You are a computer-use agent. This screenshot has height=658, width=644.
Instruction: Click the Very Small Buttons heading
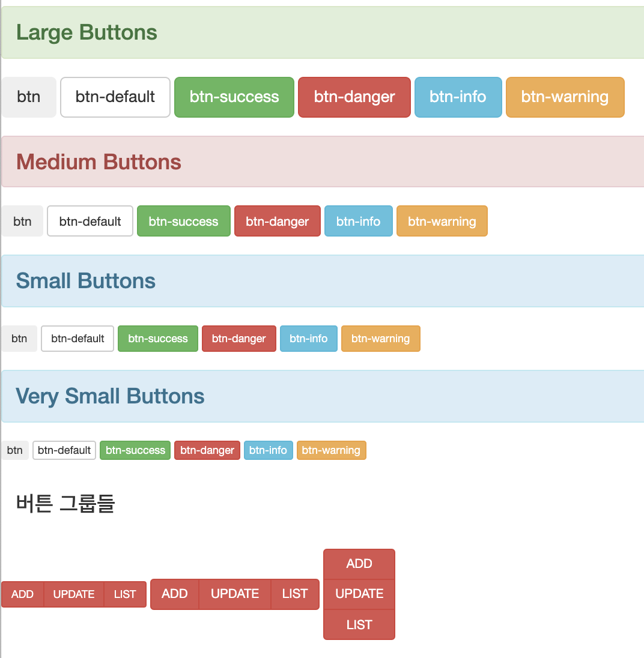click(110, 396)
